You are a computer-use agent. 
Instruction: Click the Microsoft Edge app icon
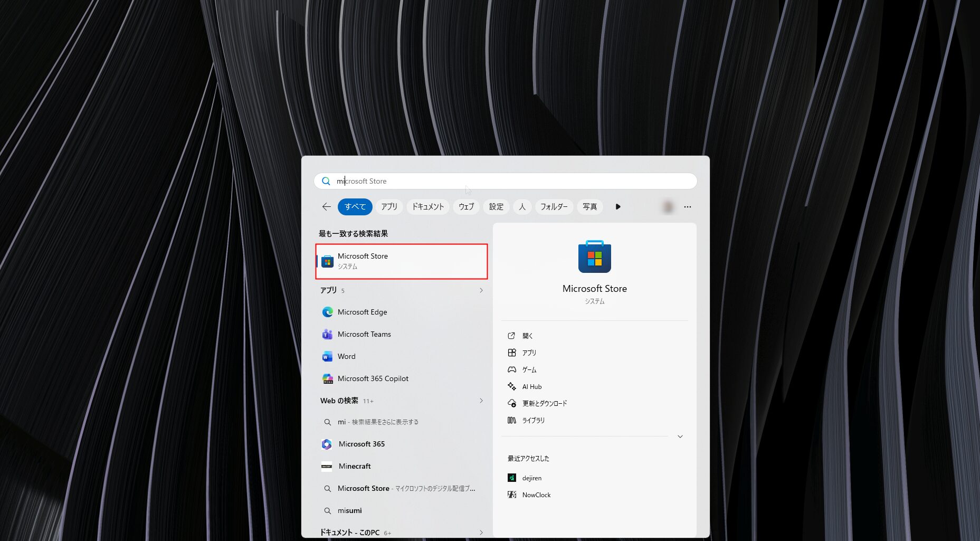pyautogui.click(x=327, y=312)
